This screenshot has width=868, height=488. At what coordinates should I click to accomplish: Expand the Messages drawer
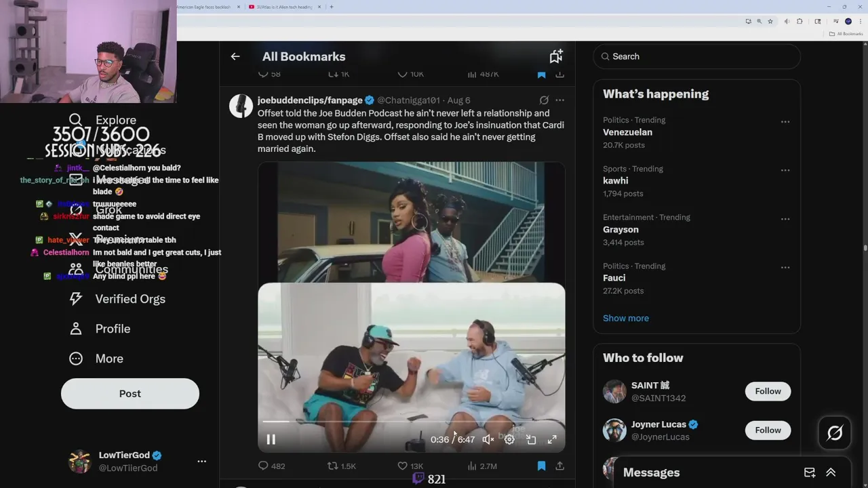[x=831, y=472]
